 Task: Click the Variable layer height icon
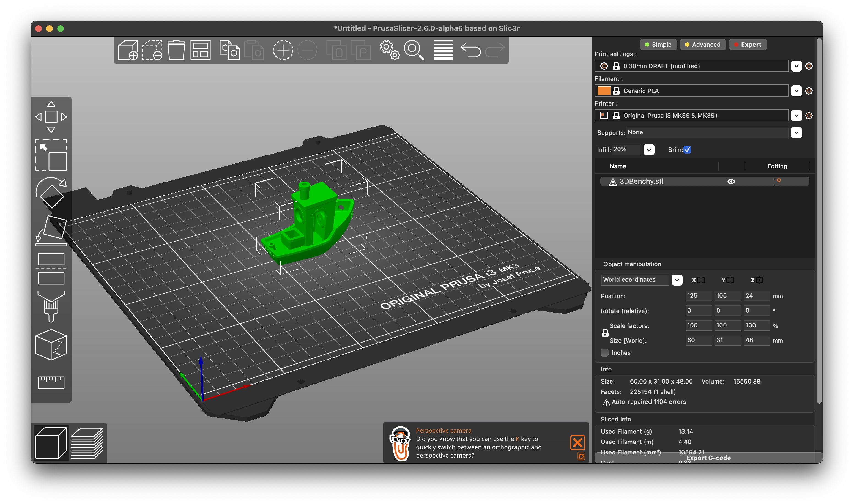[443, 50]
